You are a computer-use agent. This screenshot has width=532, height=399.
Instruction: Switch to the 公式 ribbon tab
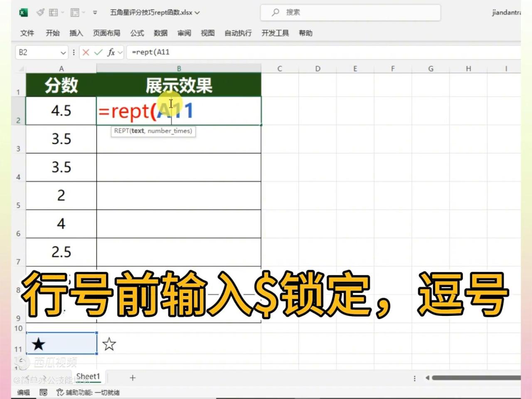(137, 33)
